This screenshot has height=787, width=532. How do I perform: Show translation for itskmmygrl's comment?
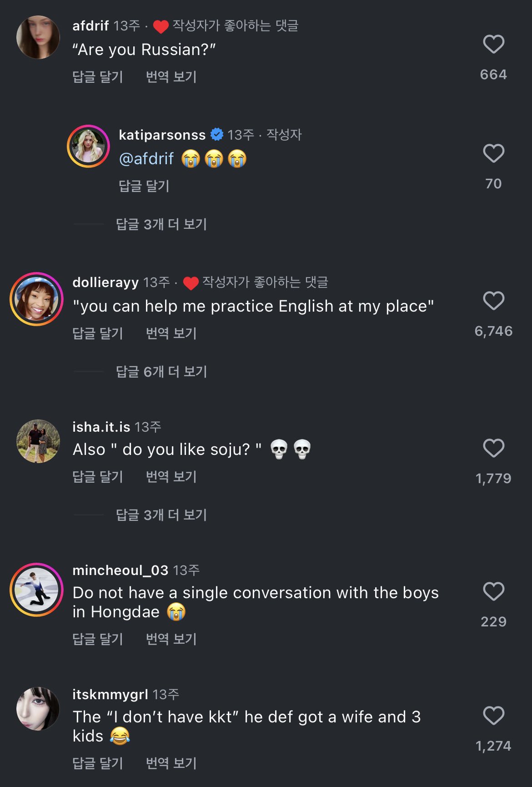coord(171,763)
